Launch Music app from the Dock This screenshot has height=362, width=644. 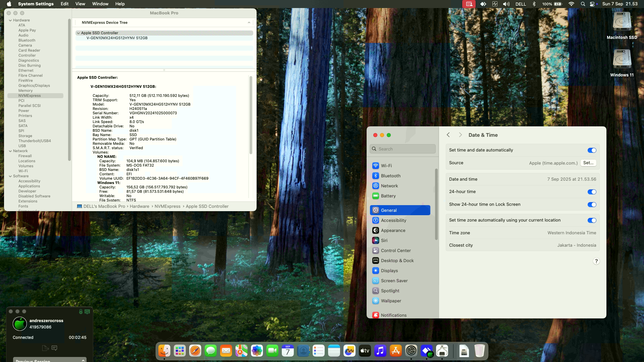[x=380, y=351]
